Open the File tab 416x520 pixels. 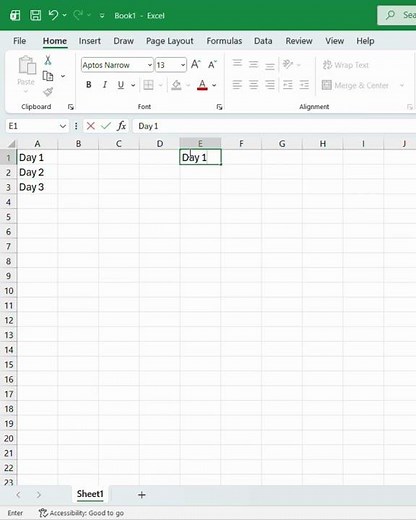tap(19, 41)
